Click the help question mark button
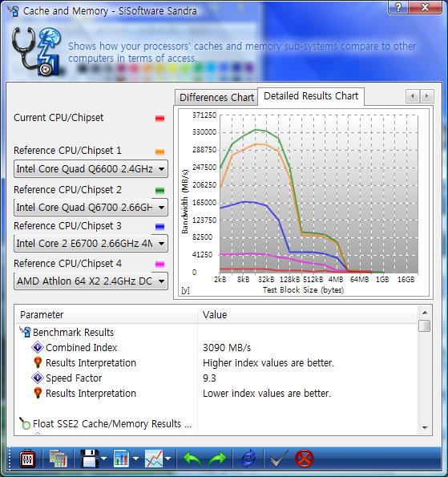Image resolution: width=448 pixels, height=477 pixels. click(x=398, y=7)
